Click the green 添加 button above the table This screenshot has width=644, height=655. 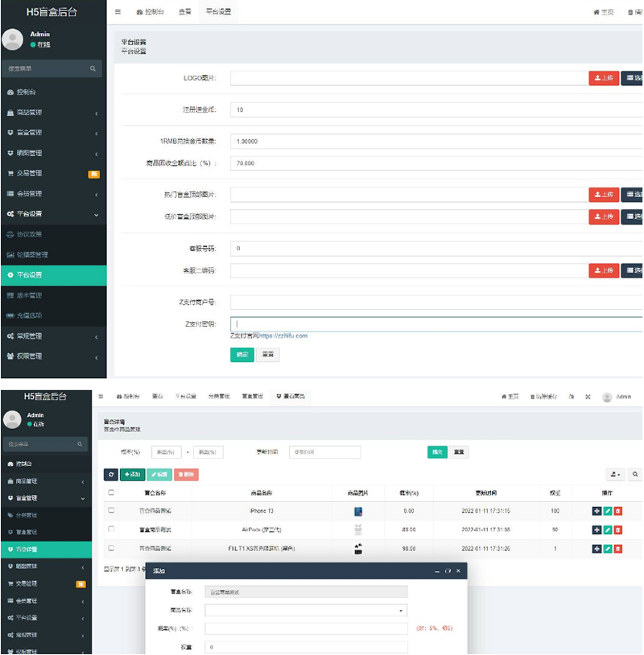pyautogui.click(x=131, y=475)
